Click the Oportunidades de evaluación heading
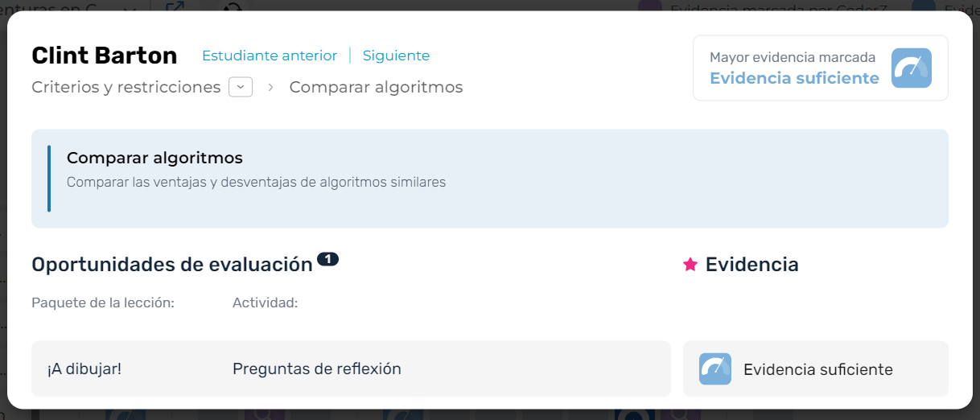The width and height of the screenshot is (980, 420). [171, 265]
